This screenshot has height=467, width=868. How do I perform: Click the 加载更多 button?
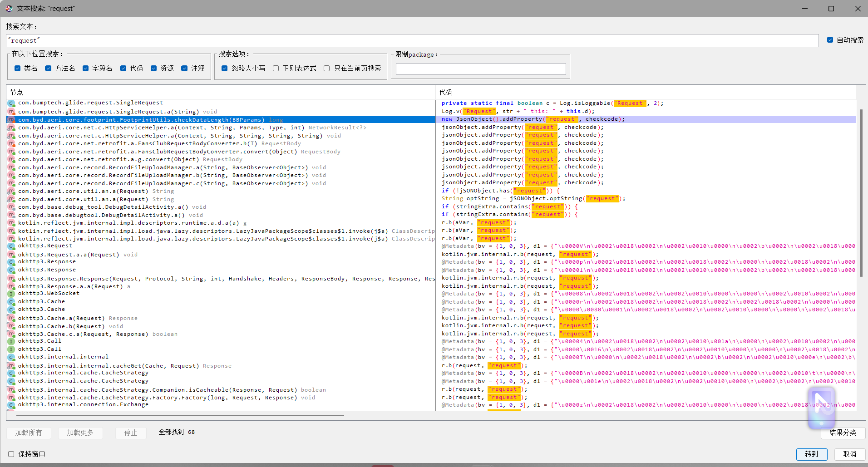[80, 433]
